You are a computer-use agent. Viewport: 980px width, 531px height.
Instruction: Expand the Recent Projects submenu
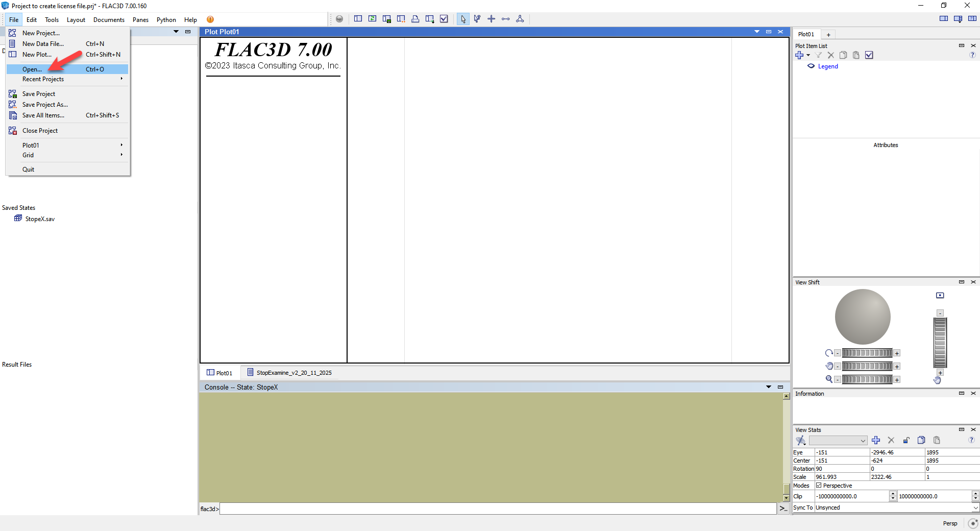(x=67, y=79)
